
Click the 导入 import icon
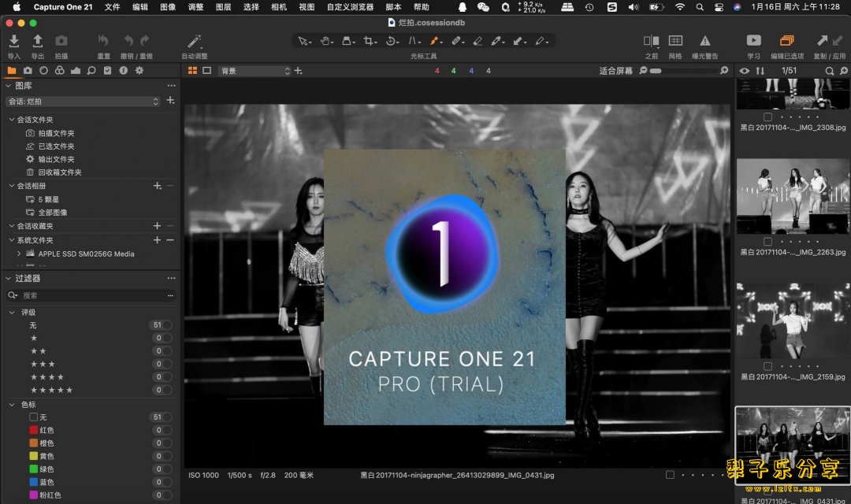(x=14, y=41)
